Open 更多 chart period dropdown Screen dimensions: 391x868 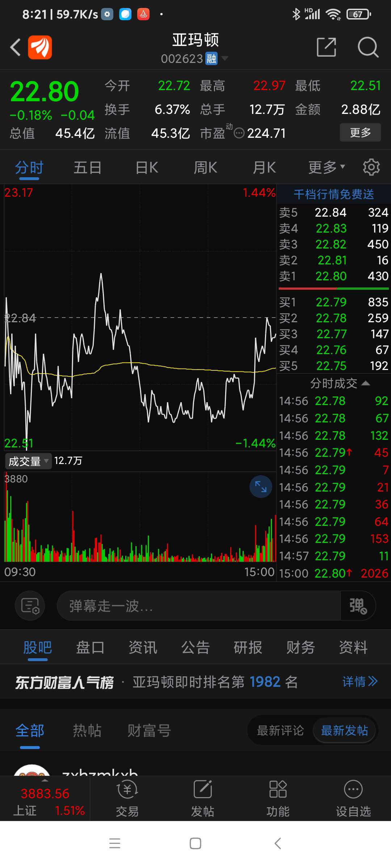[x=327, y=167]
